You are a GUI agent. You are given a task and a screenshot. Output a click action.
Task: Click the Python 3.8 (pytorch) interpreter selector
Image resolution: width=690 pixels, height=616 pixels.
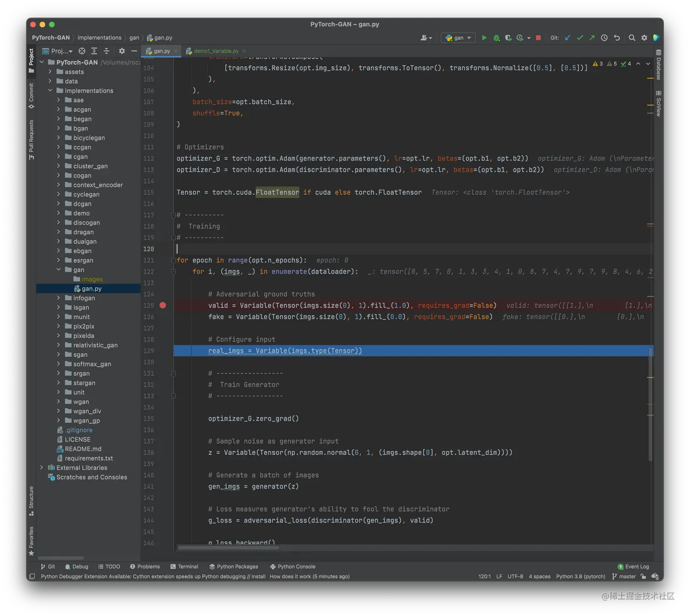pyautogui.click(x=580, y=576)
